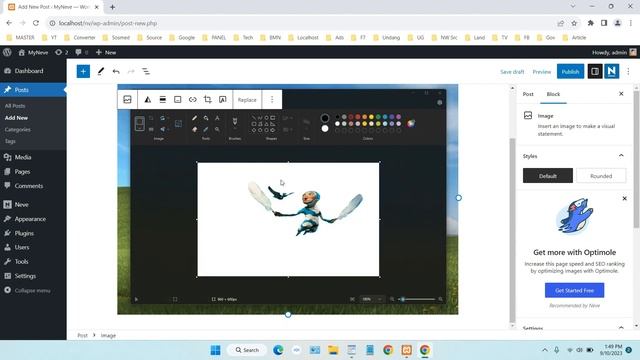Select the Crop tool in block toolbar

[x=207, y=100]
